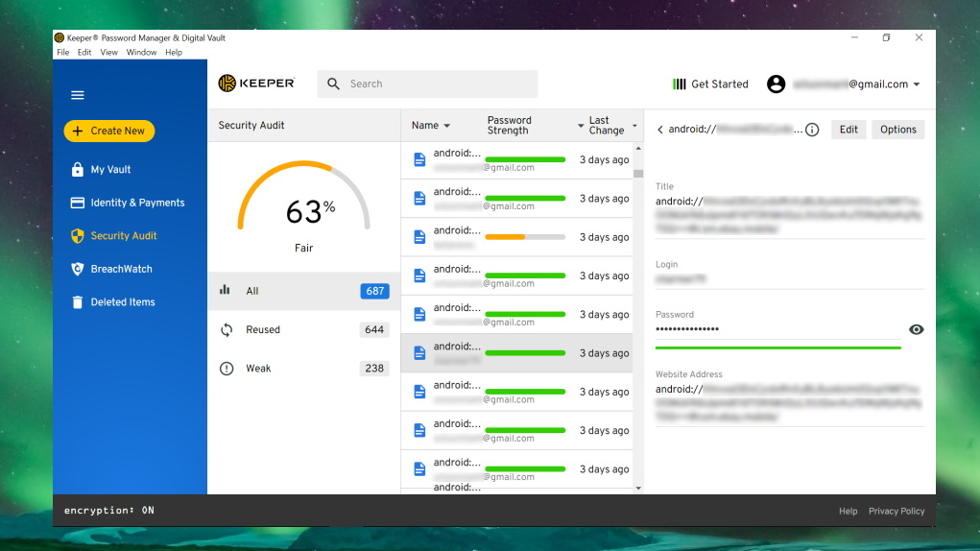Reveal password with the eye icon
980x551 pixels.
917,329
